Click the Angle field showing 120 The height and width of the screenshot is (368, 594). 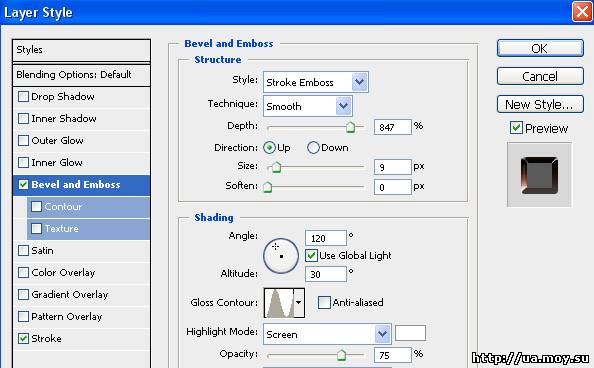326,238
